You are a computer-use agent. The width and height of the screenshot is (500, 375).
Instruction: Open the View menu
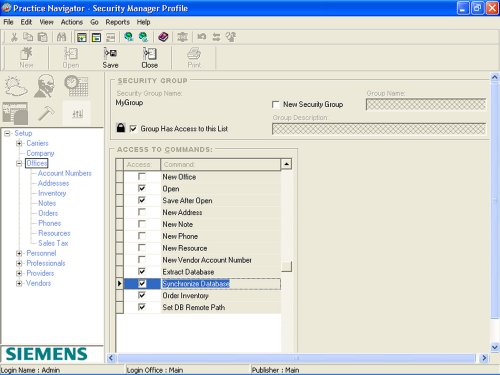[46, 22]
